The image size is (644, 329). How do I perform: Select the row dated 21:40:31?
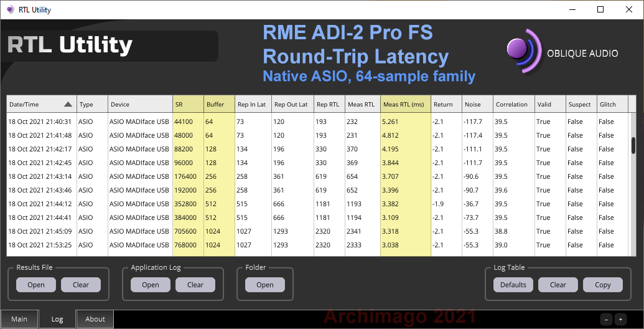pos(317,122)
